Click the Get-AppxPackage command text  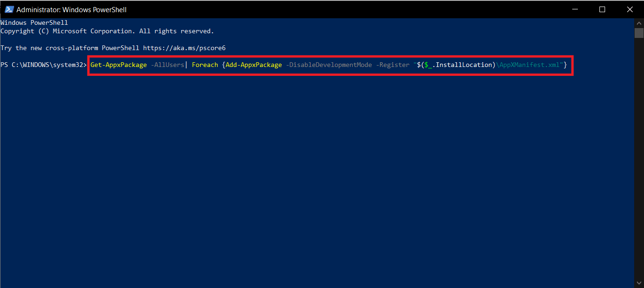[x=119, y=65]
